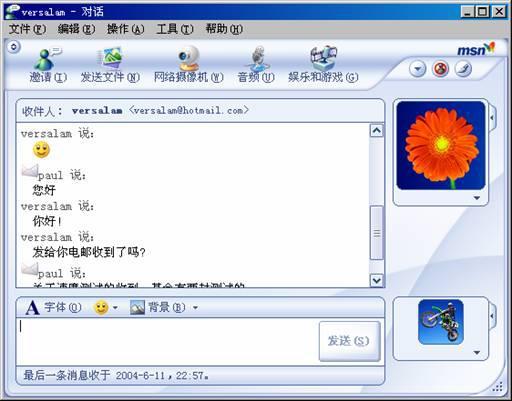
Task: Insert a smiley from the emoticon button
Action: [102, 307]
